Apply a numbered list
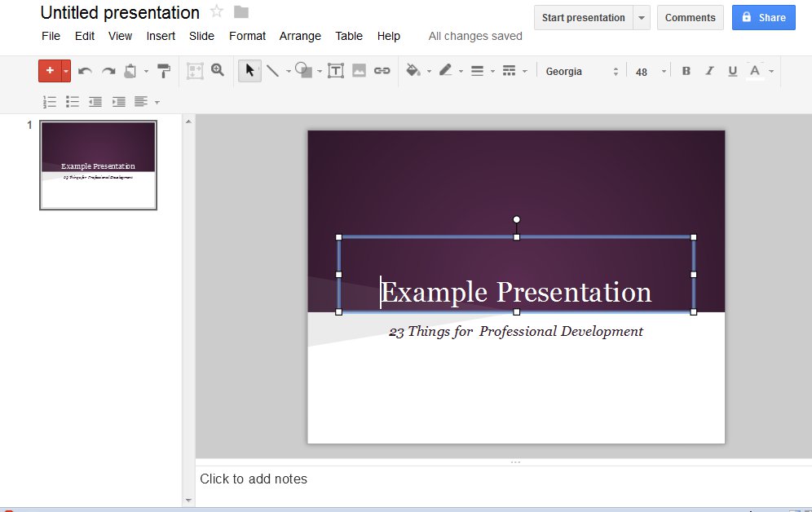Viewport: 812px width, 512px height. coord(49,101)
